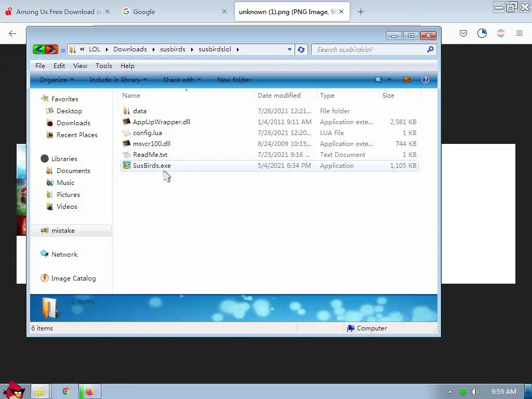Open the Organize dropdown
The image size is (532, 399).
[56, 79]
